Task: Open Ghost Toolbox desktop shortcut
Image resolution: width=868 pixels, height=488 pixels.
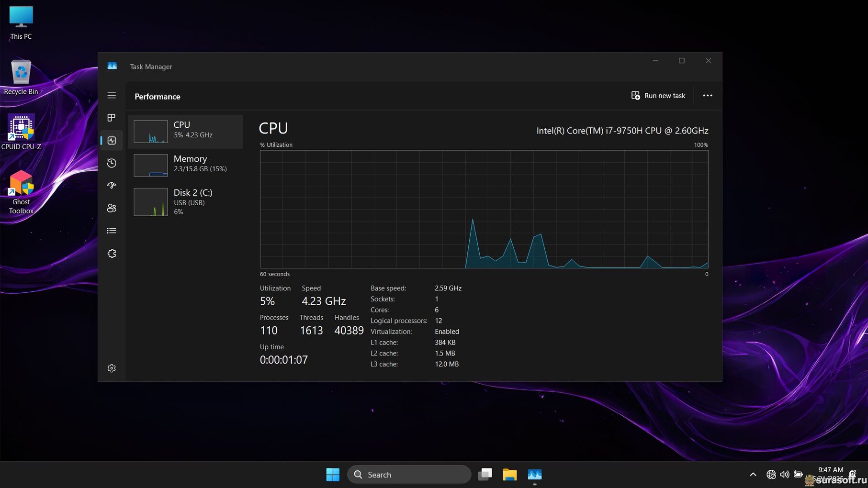Action: click(21, 192)
